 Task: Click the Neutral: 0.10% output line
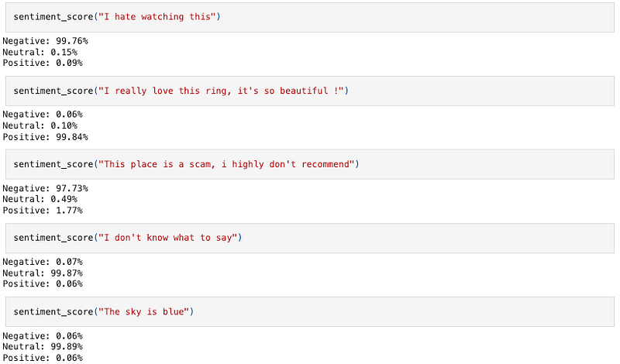point(40,125)
